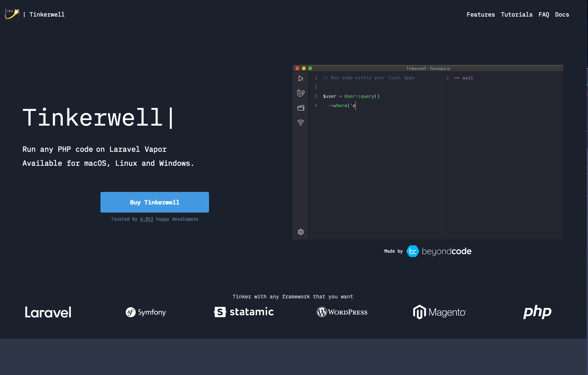Image resolution: width=588 pixels, height=375 pixels.
Task: Open settings via the gear icon
Action: pos(301,232)
